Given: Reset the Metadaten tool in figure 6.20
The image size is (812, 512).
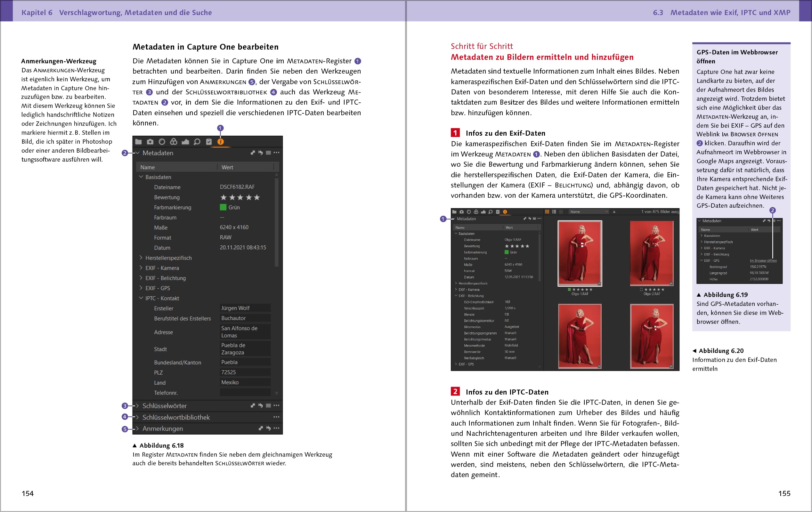Looking at the screenshot, I should (529, 219).
